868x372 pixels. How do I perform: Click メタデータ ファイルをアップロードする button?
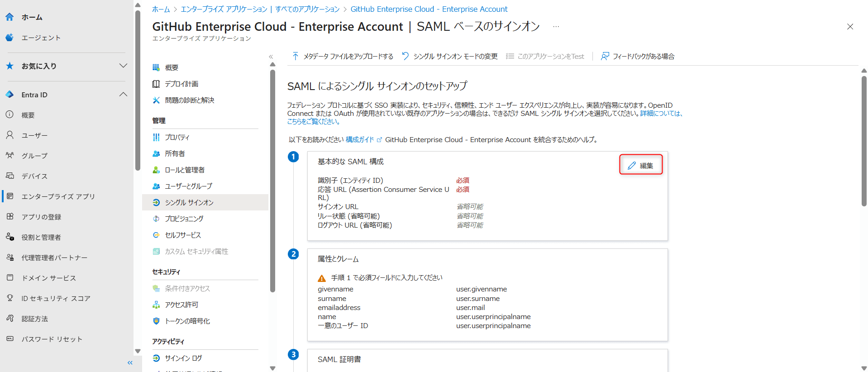pos(343,56)
